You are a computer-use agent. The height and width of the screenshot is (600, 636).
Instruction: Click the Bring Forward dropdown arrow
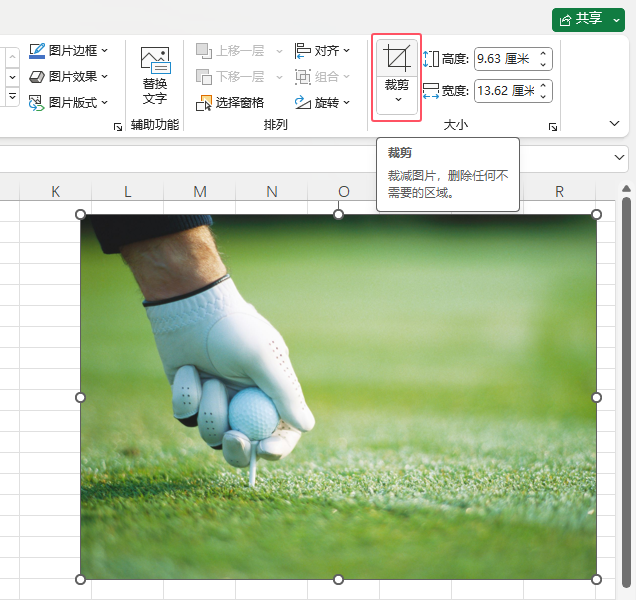(x=279, y=51)
